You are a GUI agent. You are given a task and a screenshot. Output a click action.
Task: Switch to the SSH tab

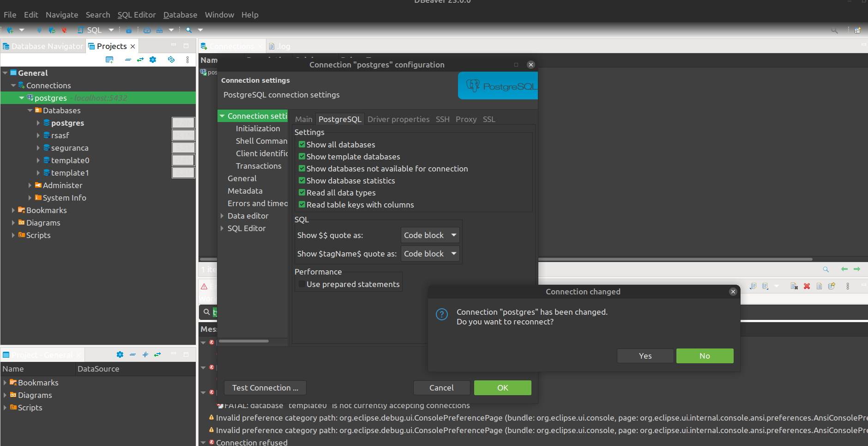tap(442, 119)
